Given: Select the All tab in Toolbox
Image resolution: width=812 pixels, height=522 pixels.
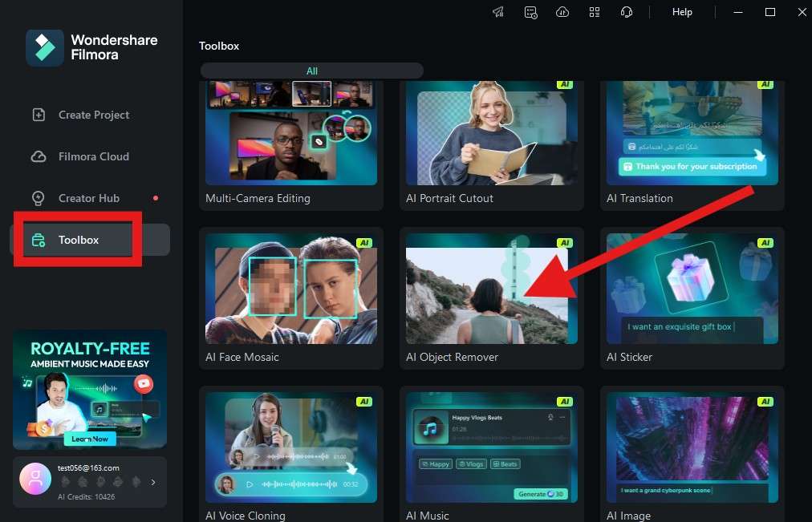Looking at the screenshot, I should point(312,71).
